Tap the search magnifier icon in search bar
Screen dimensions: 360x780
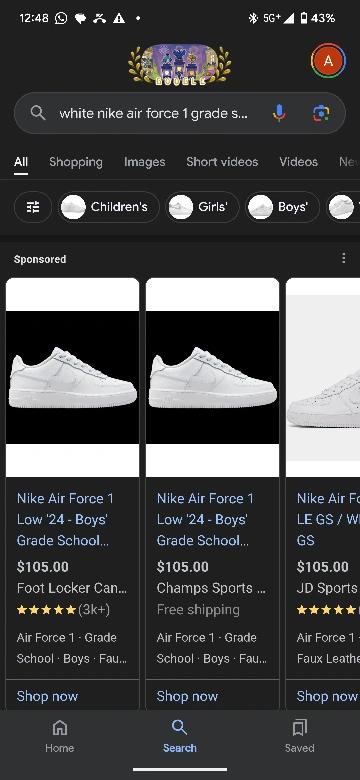(x=38, y=113)
